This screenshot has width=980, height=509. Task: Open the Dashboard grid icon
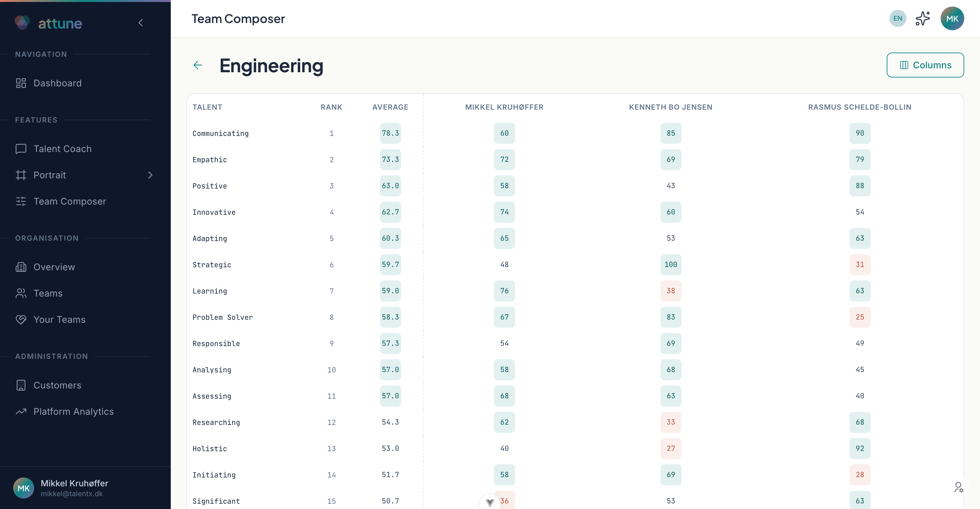coord(21,83)
